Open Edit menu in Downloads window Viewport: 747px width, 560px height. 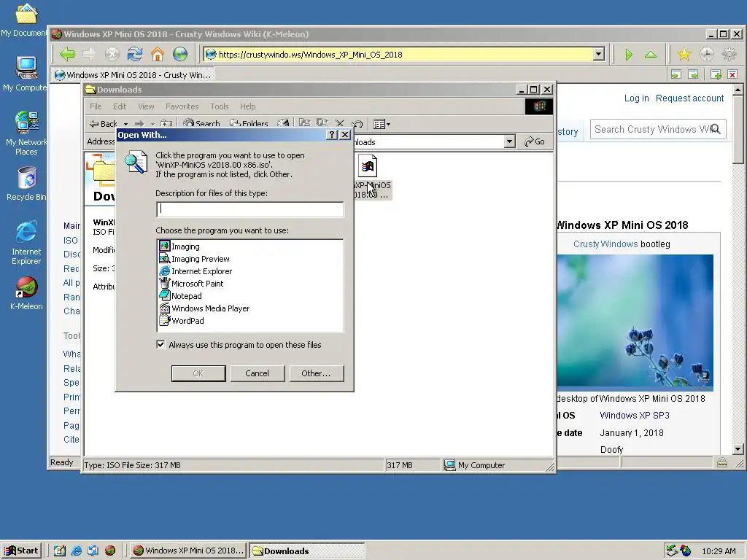pyautogui.click(x=120, y=106)
